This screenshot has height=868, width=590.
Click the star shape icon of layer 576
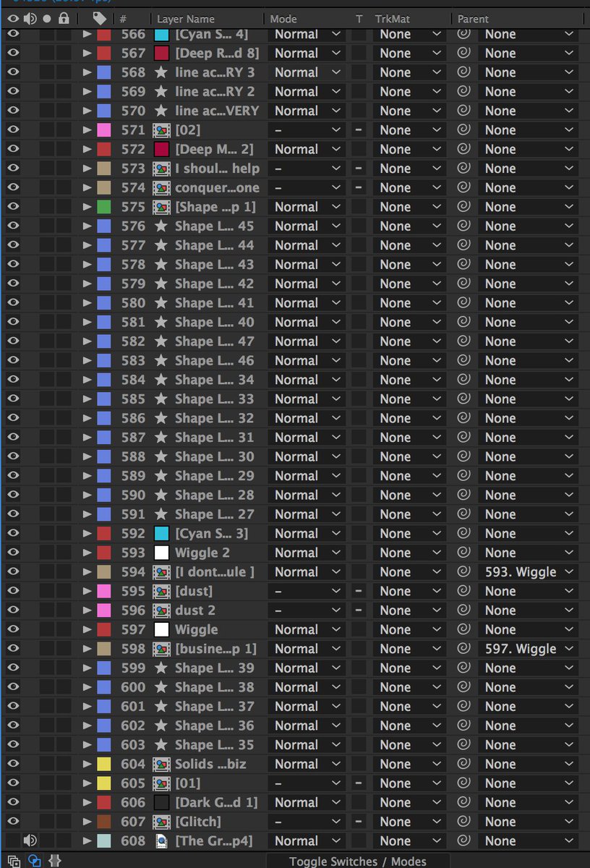click(161, 226)
